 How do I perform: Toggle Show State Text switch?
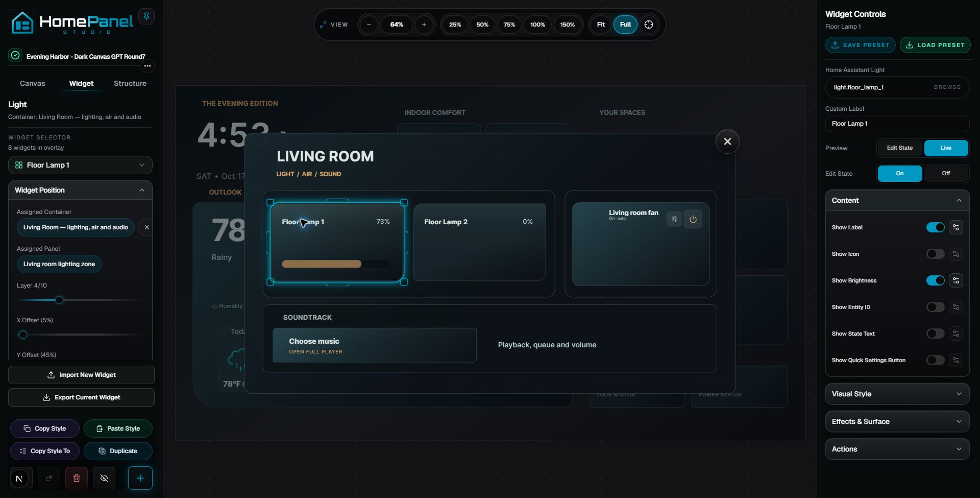point(936,334)
